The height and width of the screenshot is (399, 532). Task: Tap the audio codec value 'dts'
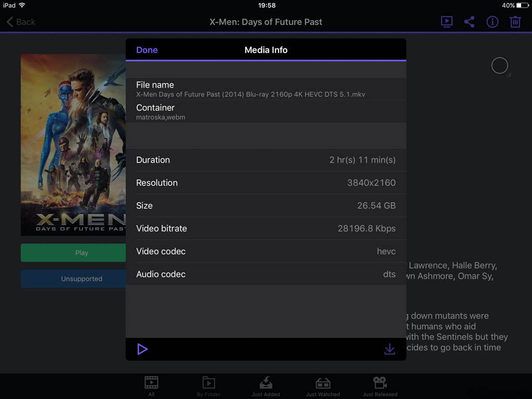click(389, 274)
